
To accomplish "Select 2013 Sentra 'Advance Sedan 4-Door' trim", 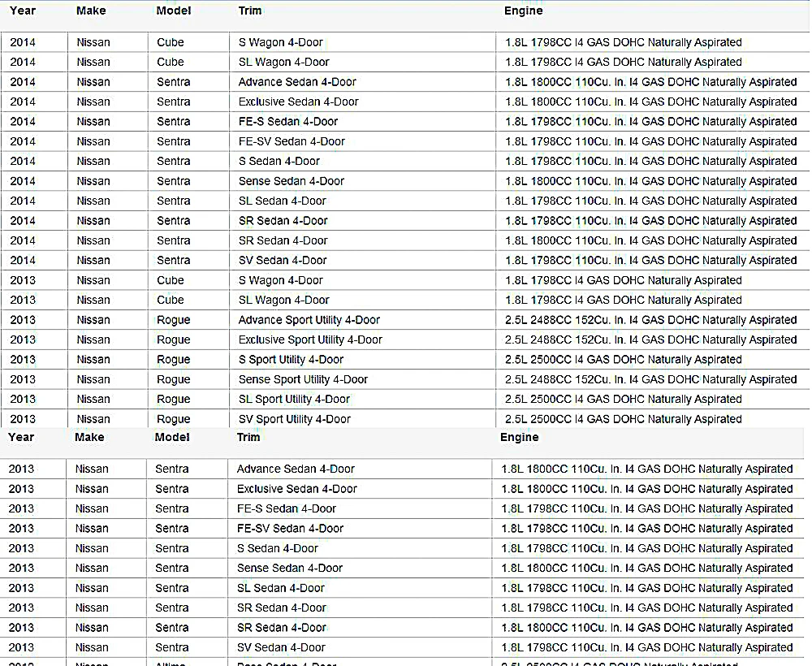I will tap(296, 469).
